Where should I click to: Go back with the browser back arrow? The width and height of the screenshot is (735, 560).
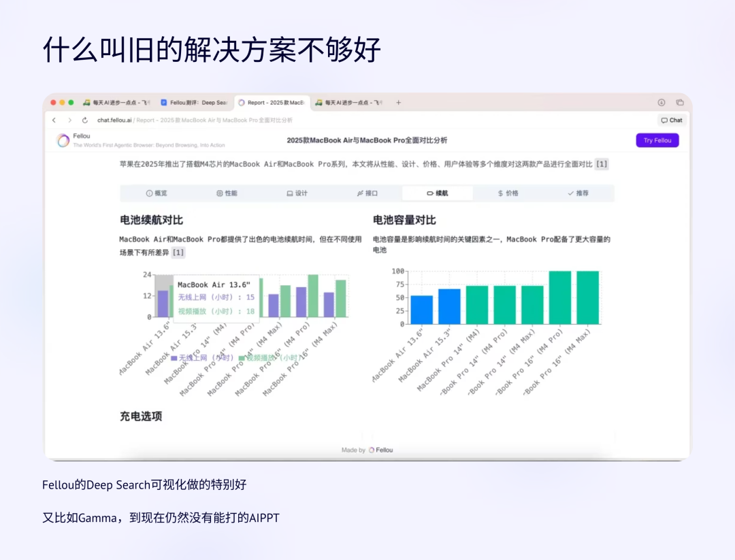tap(54, 120)
